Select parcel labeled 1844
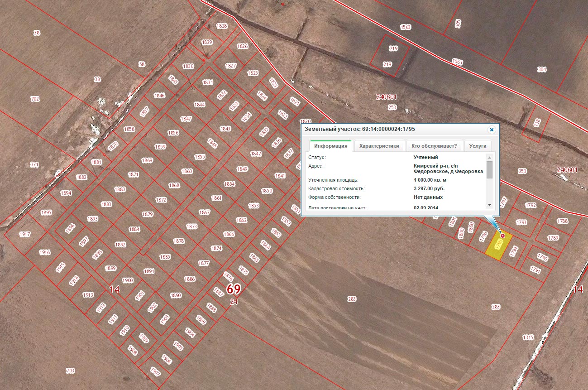This screenshot has height=390, width=588. pos(200,105)
